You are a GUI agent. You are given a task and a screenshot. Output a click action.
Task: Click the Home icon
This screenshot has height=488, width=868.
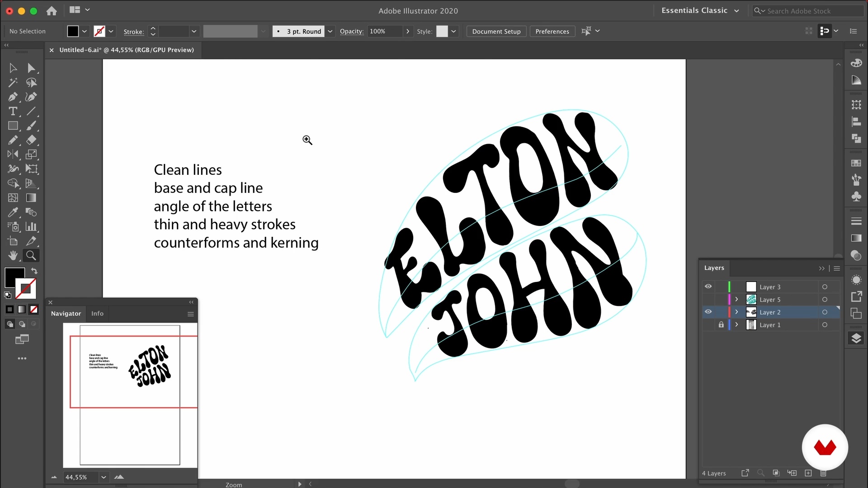[x=52, y=10]
